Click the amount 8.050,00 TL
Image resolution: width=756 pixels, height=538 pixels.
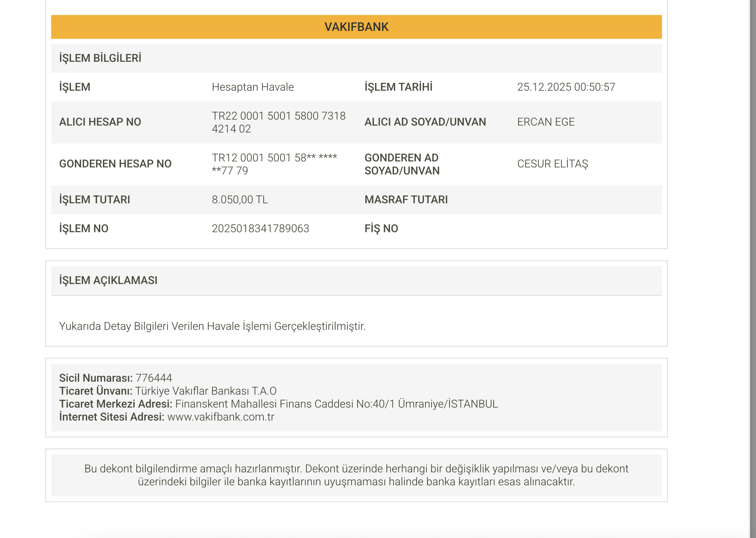click(240, 200)
